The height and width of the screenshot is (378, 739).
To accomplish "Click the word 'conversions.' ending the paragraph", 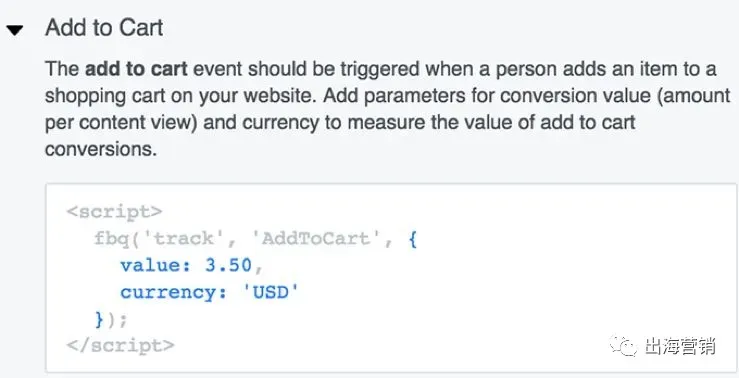I will coord(100,150).
